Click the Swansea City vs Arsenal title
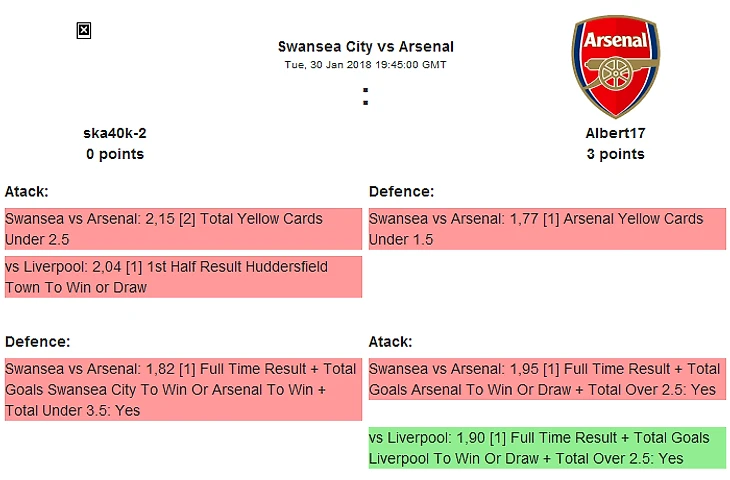Image resolution: width=730 pixels, height=480 pixels. (x=365, y=46)
